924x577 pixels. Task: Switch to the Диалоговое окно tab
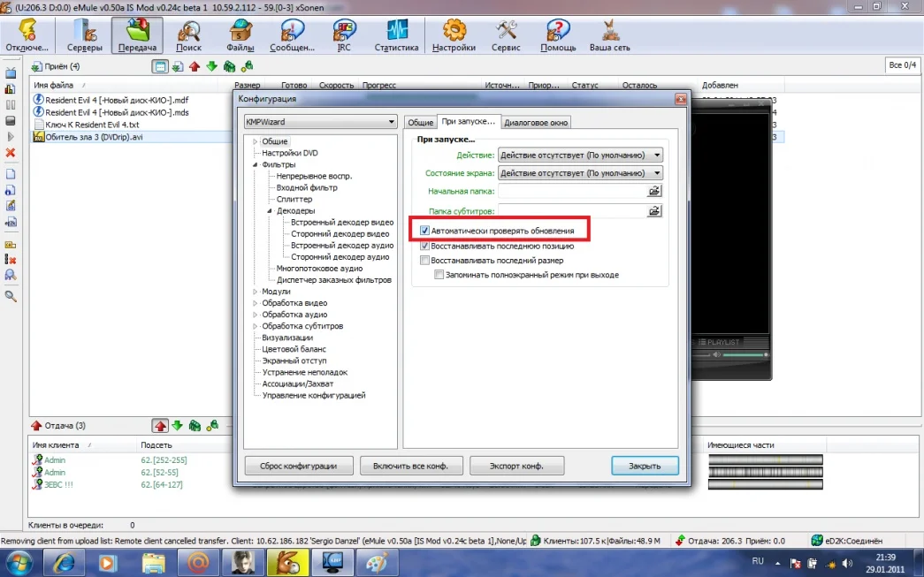click(536, 123)
